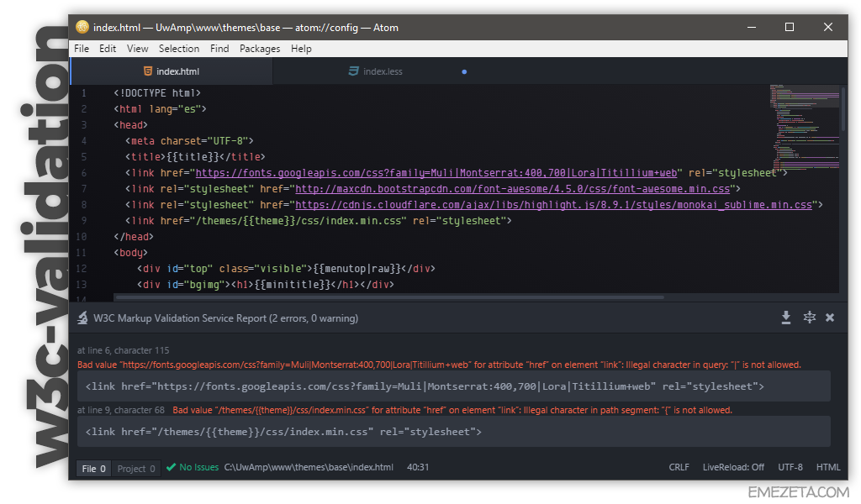Click the vertical editor scrollbar

click(x=843, y=108)
